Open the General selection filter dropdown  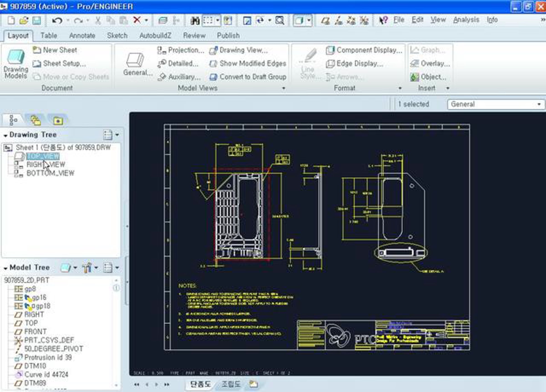point(496,104)
